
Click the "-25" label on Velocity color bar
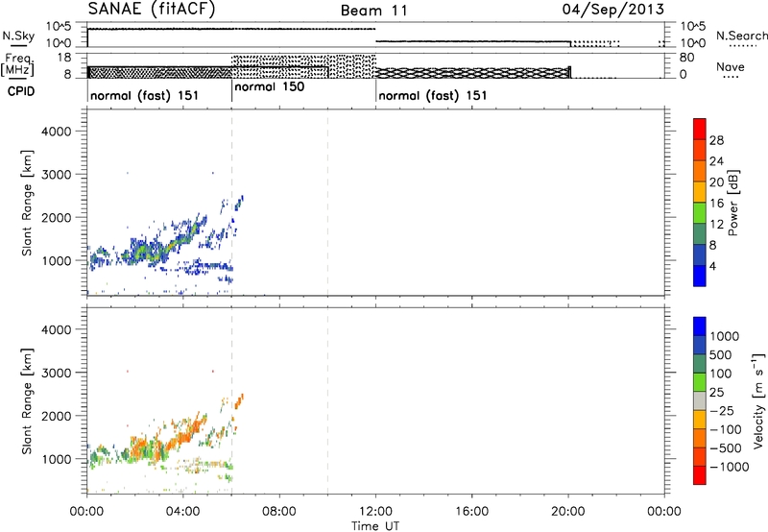coord(722,410)
